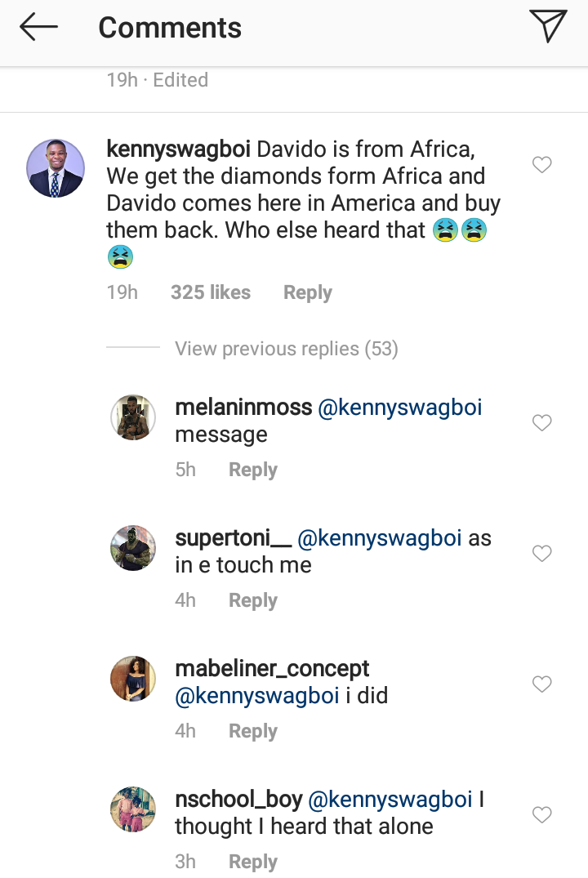
Task: Tap heart on mabeliner_concept's reply
Action: [541, 684]
